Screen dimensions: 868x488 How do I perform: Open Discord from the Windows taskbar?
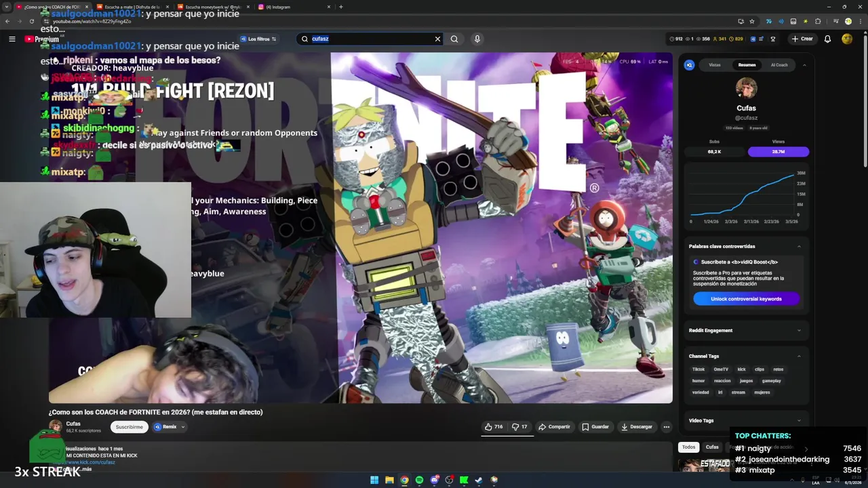(x=434, y=480)
